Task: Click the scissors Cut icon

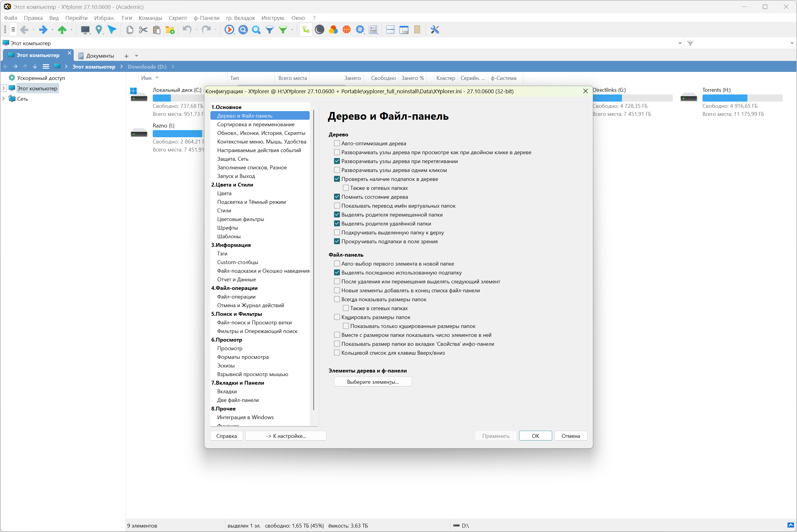Action: click(143, 30)
